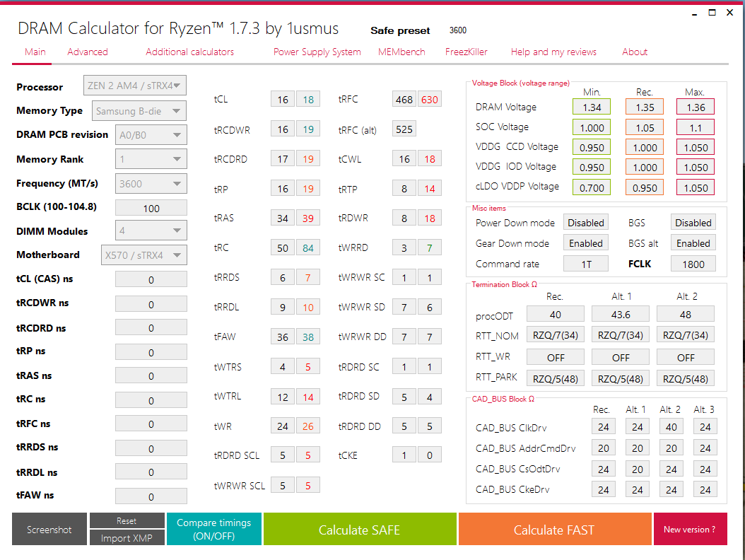
Task: Maximize the DRAM Calculator window
Action: (x=712, y=12)
